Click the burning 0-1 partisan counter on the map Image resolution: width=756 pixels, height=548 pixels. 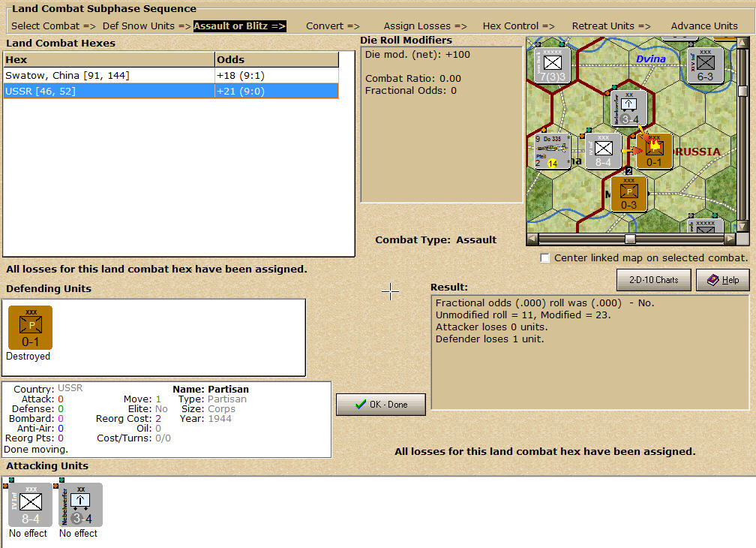(x=654, y=152)
